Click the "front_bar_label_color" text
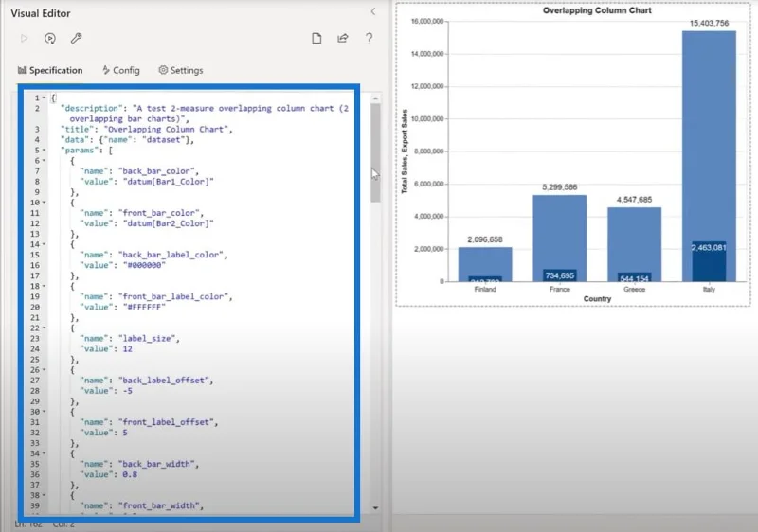758x532 pixels. tap(173, 296)
